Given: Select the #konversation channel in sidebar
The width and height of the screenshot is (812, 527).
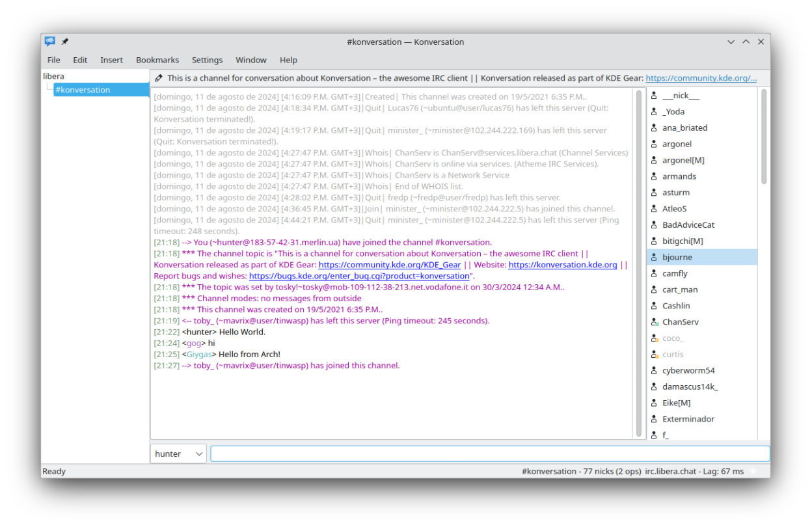Looking at the screenshot, I should pyautogui.click(x=83, y=90).
